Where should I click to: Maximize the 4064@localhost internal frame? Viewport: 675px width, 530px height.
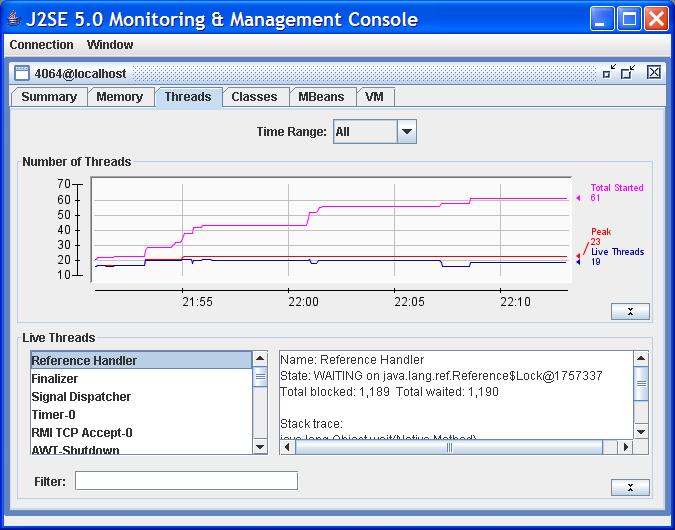628,72
